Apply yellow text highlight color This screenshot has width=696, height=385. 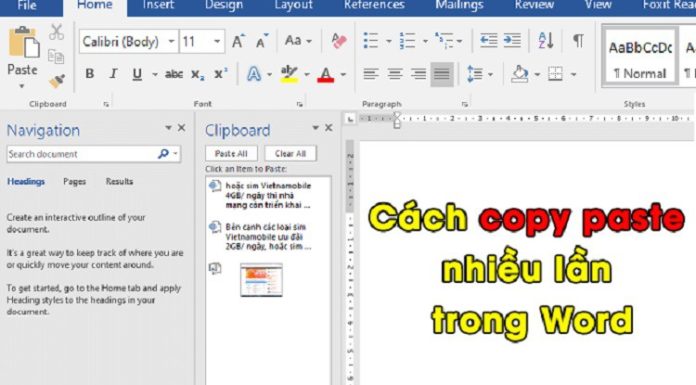[x=289, y=74]
